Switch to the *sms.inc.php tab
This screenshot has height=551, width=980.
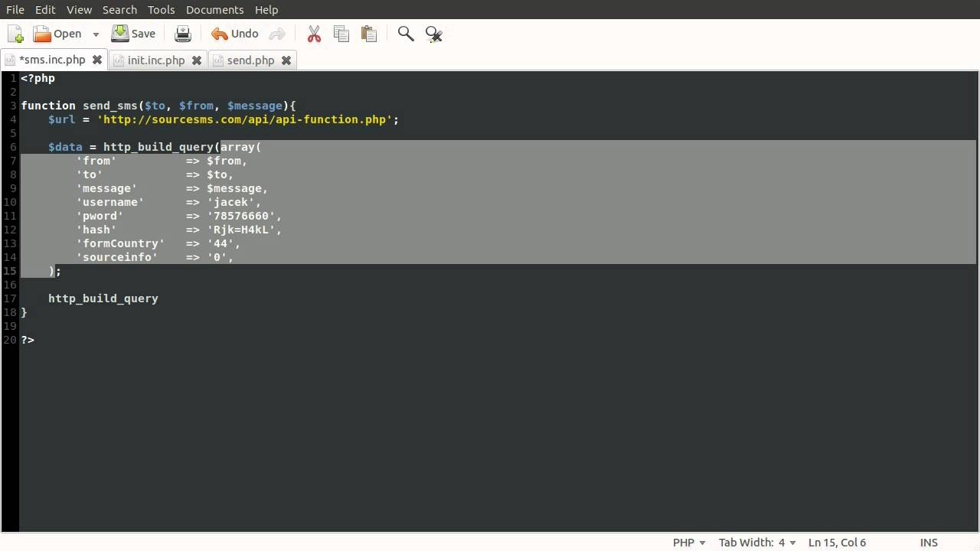(x=52, y=60)
